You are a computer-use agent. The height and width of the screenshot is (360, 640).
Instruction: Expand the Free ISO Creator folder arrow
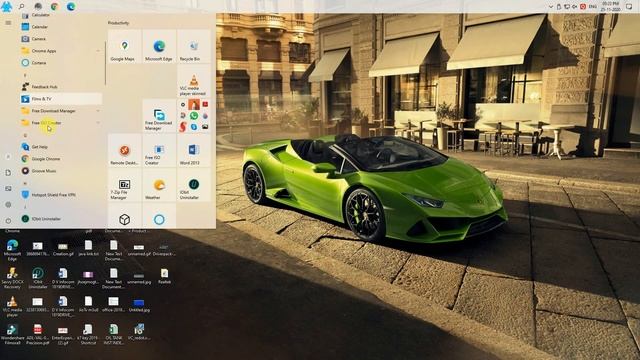[98, 123]
